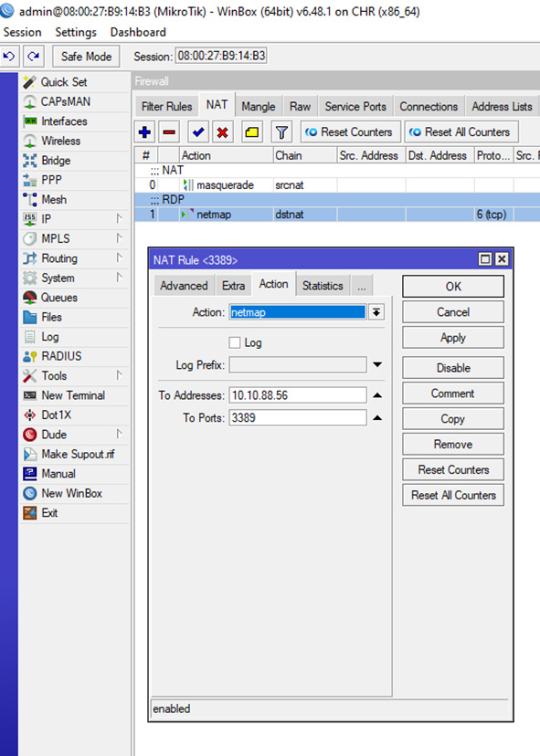Screen dimensions: 540x756
Task: Switch to the Mangle tab
Action: click(x=259, y=107)
